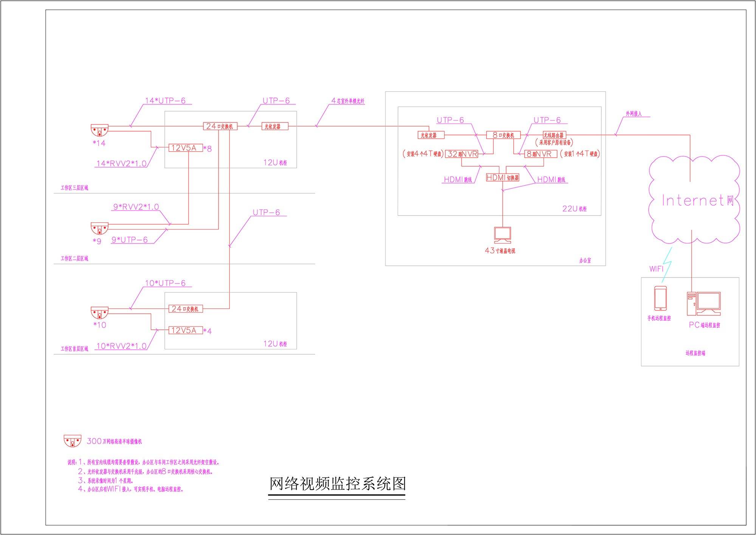
Task: Select the 43寸 LCD TV monitor icon
Action: pyautogui.click(x=502, y=235)
